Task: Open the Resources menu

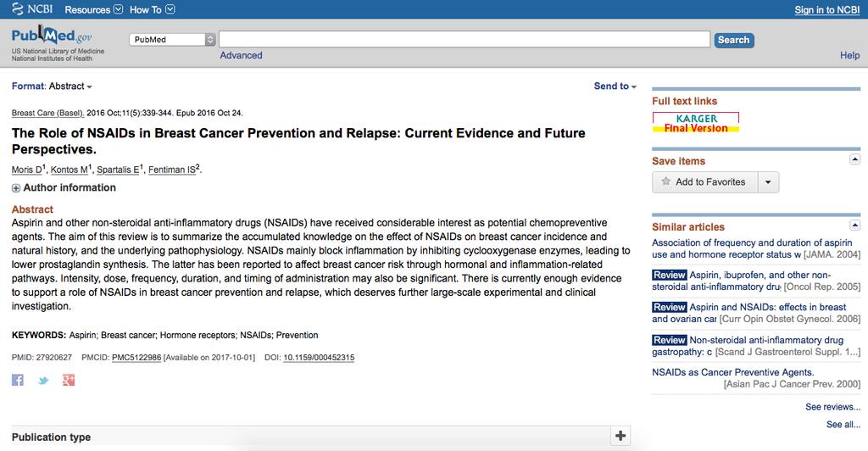Action: click(93, 9)
